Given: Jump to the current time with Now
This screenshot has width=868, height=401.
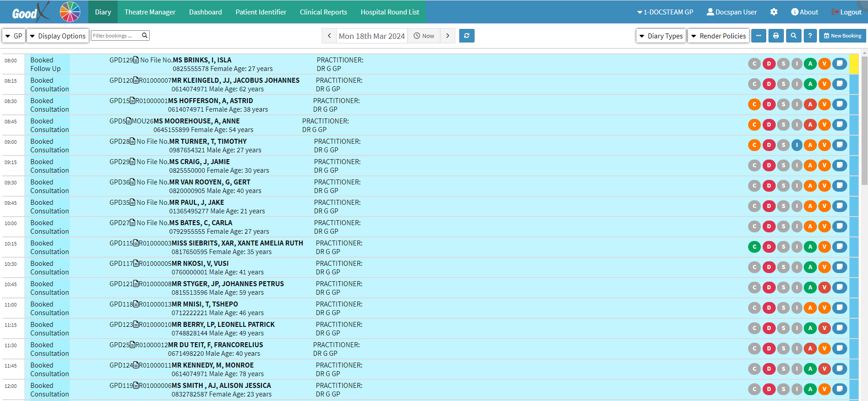Looking at the screenshot, I should point(424,36).
